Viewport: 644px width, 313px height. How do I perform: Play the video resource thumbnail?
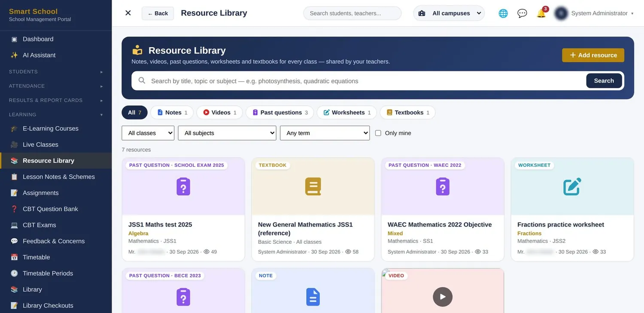tap(443, 297)
